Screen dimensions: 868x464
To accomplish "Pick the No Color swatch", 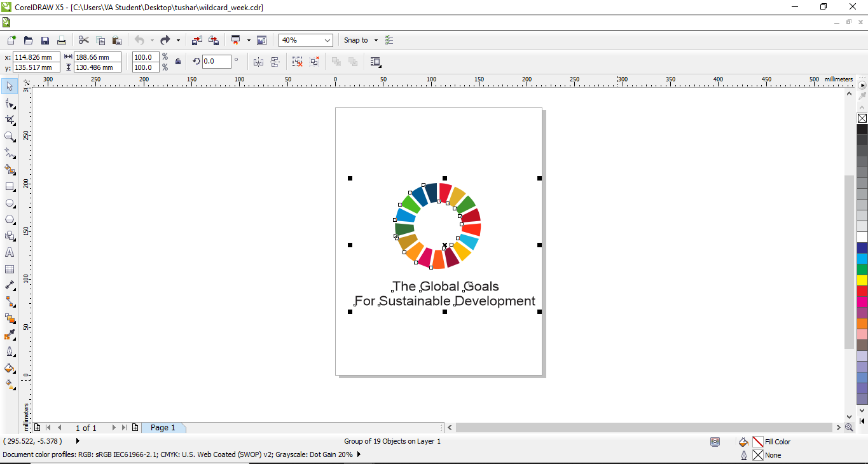I will pos(862,118).
